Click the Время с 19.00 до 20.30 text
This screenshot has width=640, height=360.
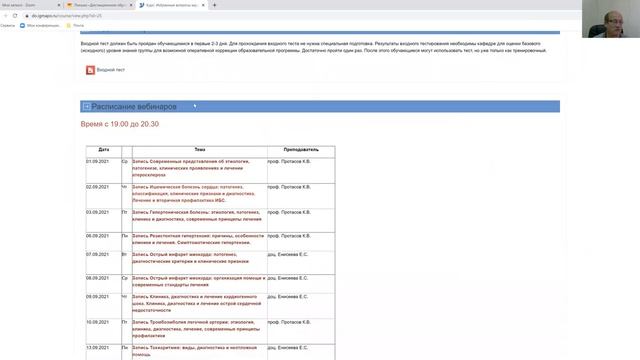pyautogui.click(x=120, y=124)
